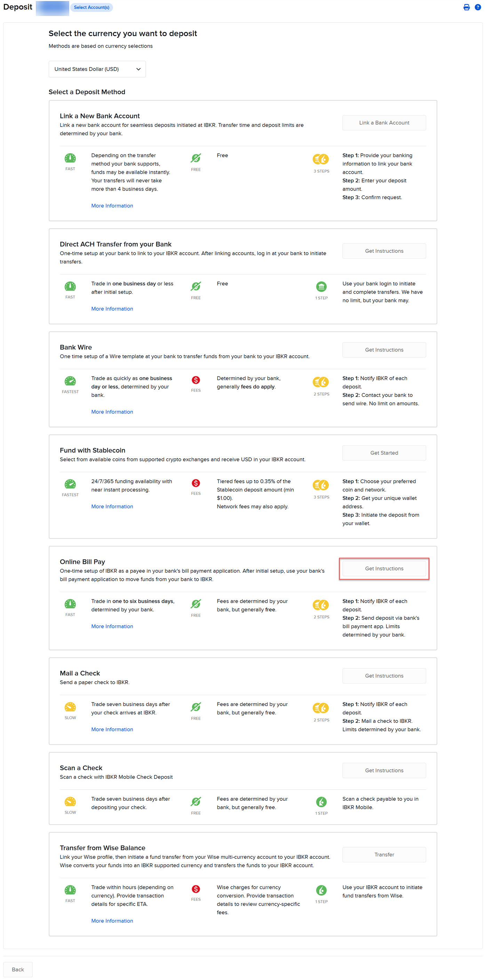The width and height of the screenshot is (487, 980).
Task: Get Instructions for Bank Wire
Action: click(x=384, y=350)
